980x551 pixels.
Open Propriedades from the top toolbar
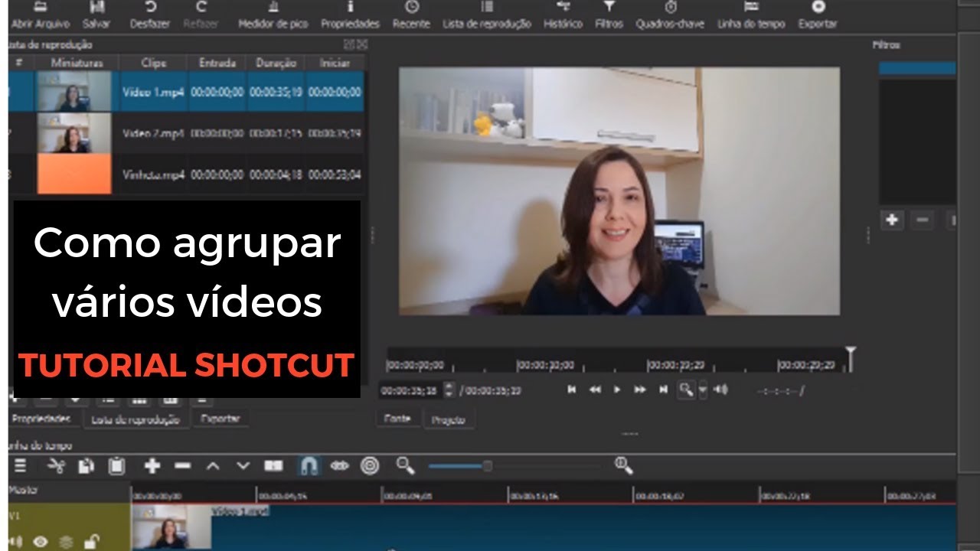(351, 15)
